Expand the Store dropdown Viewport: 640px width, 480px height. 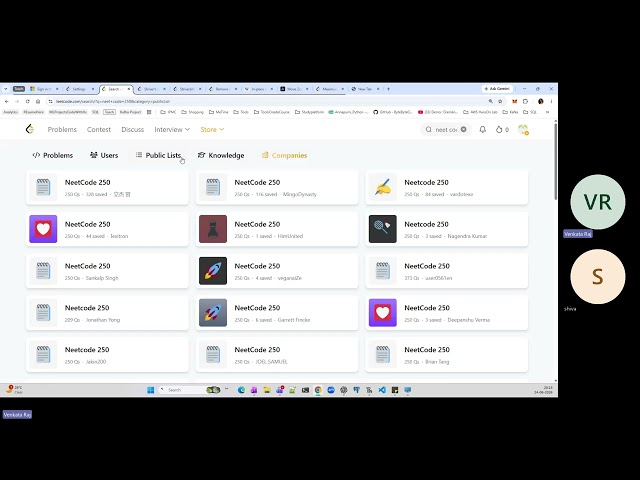point(212,129)
